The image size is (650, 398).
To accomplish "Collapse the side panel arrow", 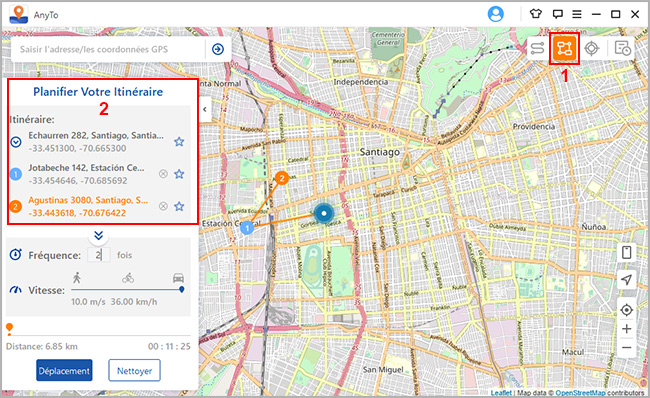I will (x=205, y=109).
